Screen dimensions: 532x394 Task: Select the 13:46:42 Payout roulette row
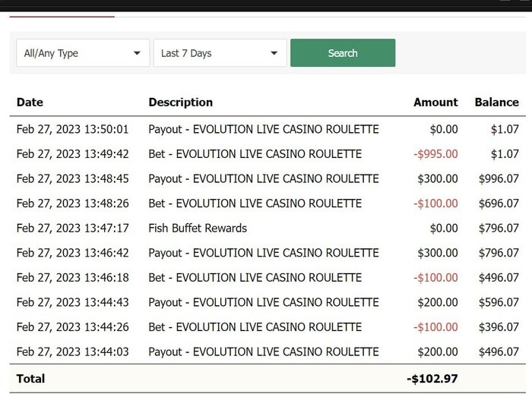(x=263, y=253)
